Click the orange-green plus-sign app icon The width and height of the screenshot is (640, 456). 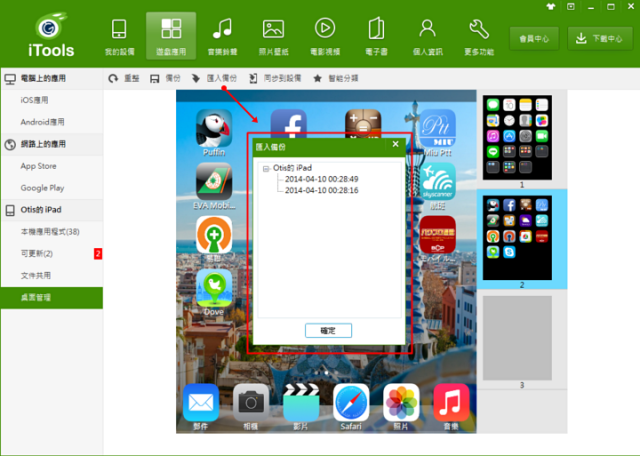(x=214, y=235)
